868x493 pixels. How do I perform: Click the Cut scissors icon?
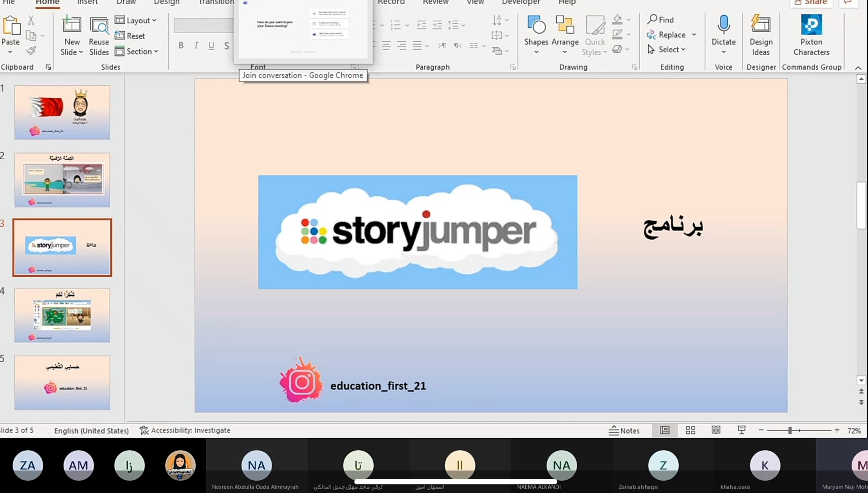tap(31, 20)
